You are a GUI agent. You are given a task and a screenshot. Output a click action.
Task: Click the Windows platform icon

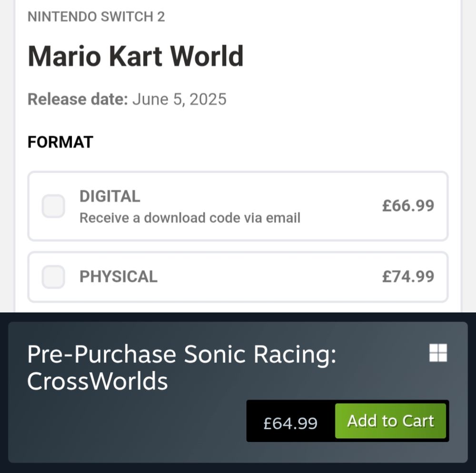(x=438, y=353)
